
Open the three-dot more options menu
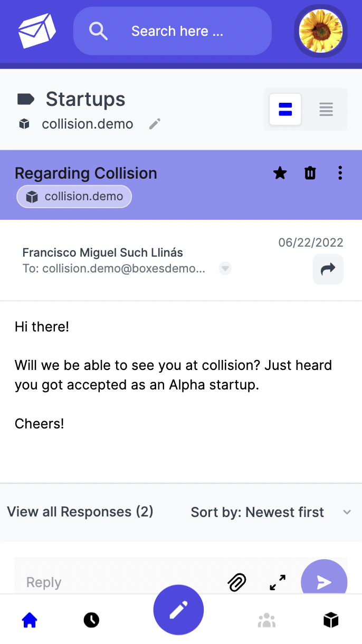(x=340, y=173)
